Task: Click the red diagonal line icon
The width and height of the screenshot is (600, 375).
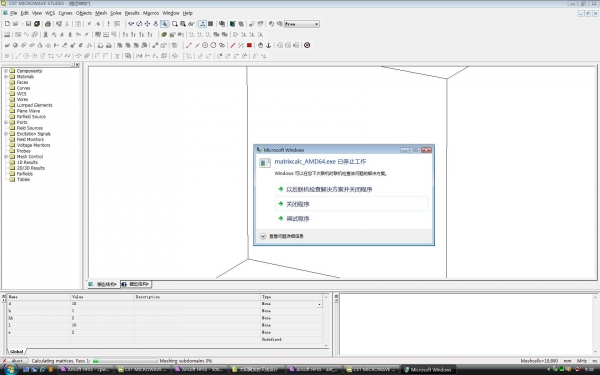Action: coord(233,45)
